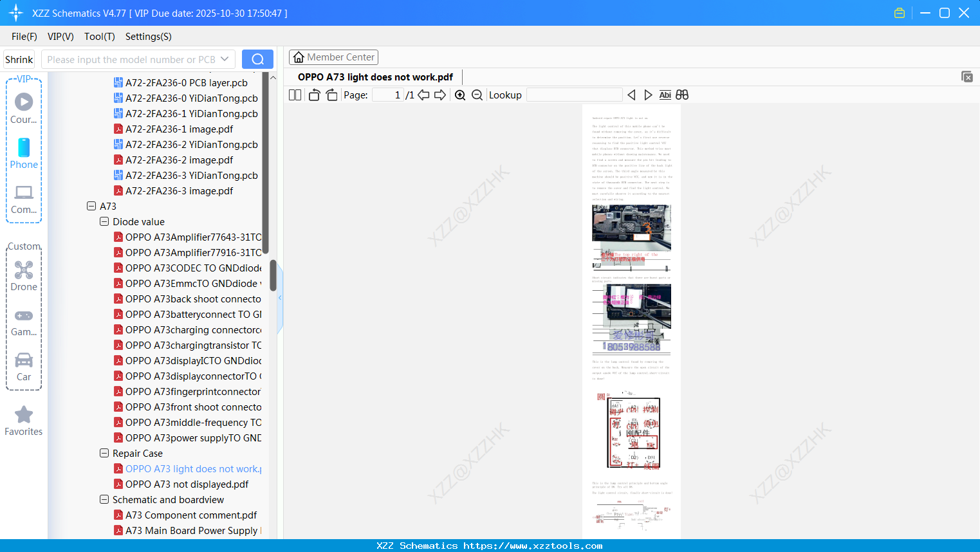Select OPPO A73 light does not work file
This screenshot has height=552, width=980.
188,468
